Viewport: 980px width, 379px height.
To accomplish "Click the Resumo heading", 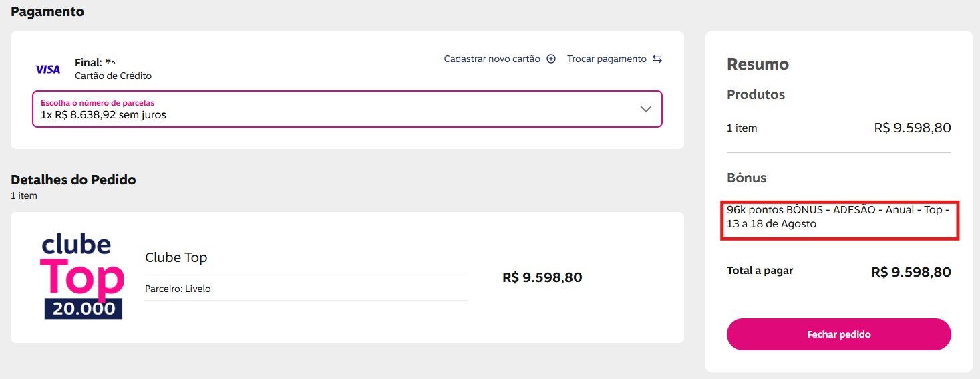I will [758, 64].
